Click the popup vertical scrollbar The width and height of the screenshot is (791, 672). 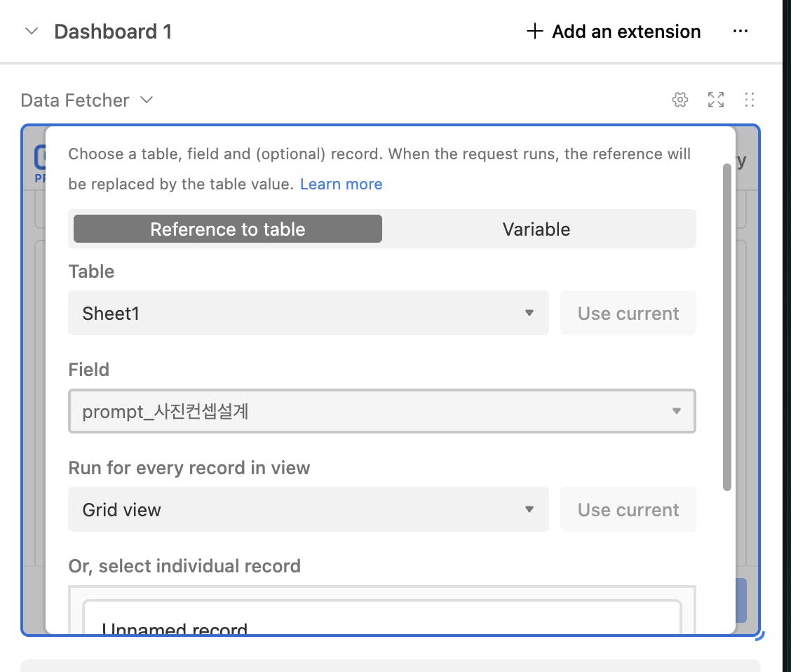[x=727, y=327]
